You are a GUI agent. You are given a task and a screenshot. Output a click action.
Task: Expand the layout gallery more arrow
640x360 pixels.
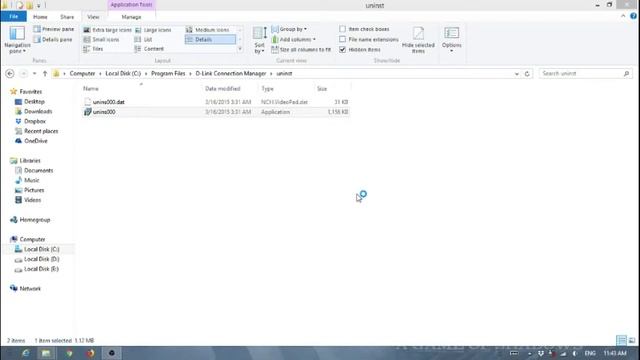point(240,49)
